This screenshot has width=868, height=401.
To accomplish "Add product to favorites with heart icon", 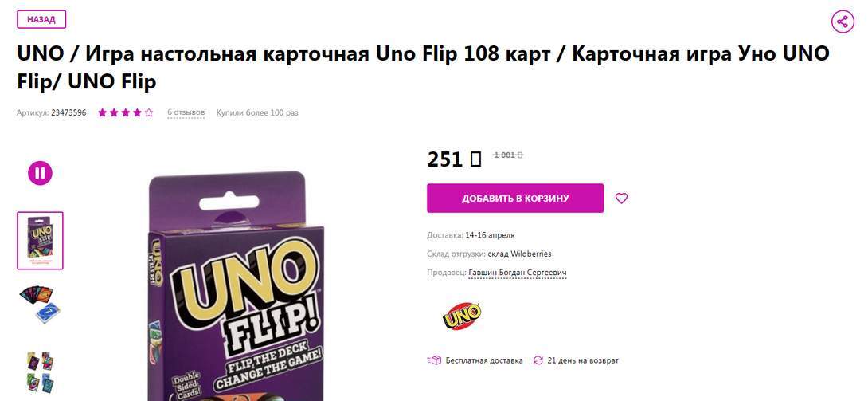I will tap(621, 199).
